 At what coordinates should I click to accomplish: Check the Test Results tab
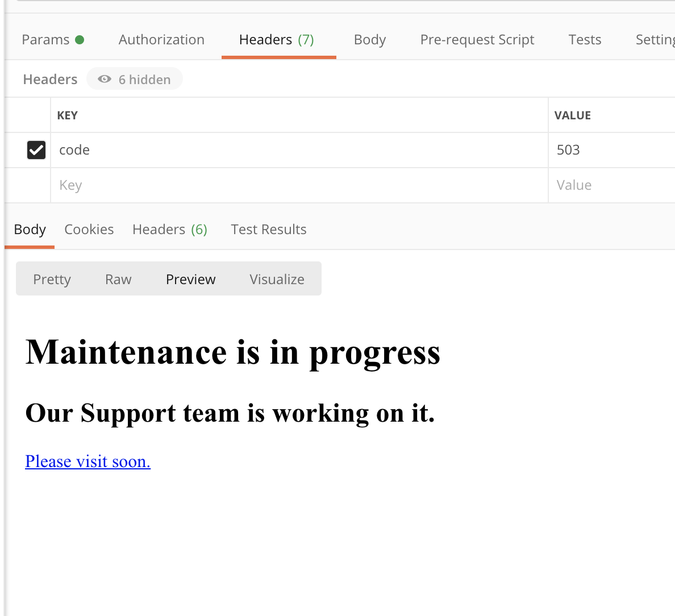[268, 229]
